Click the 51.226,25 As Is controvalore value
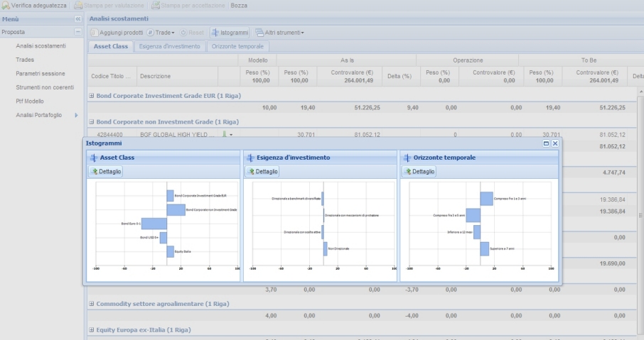The width and height of the screenshot is (644, 340). [367, 107]
